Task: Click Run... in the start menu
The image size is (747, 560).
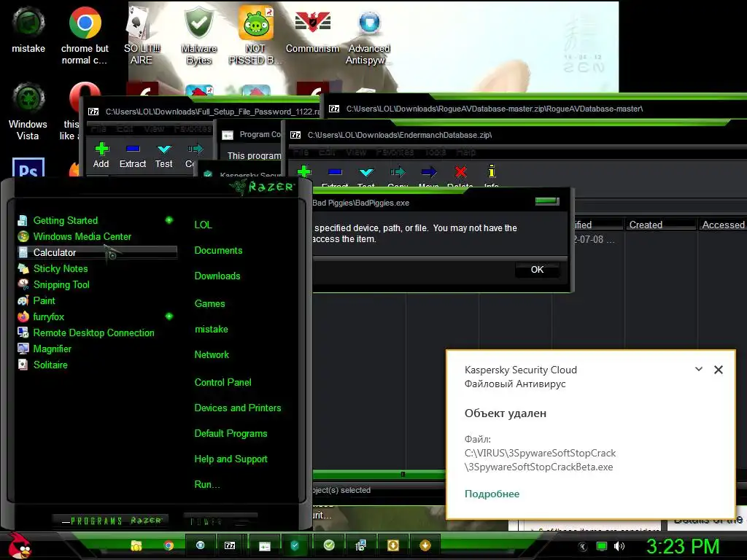Action: [206, 485]
